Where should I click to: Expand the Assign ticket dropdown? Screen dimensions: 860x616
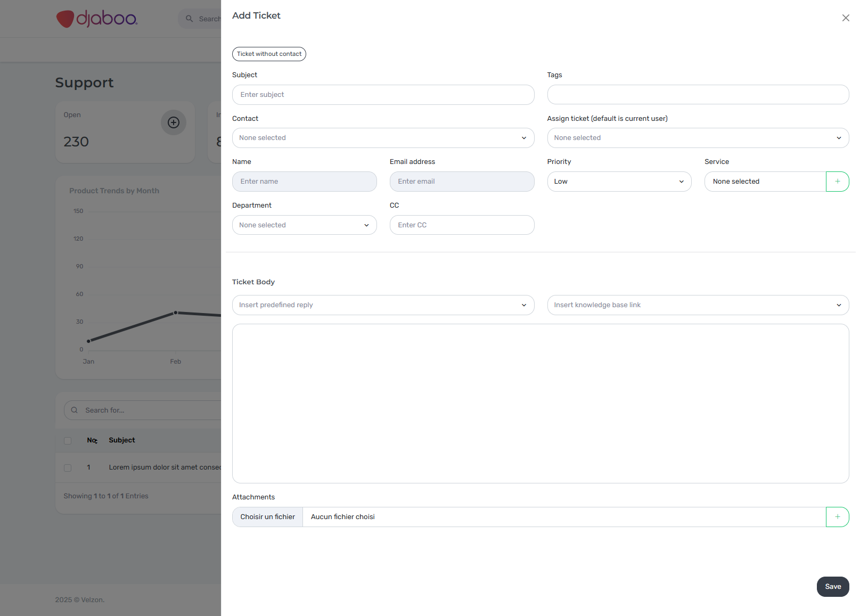pos(698,138)
